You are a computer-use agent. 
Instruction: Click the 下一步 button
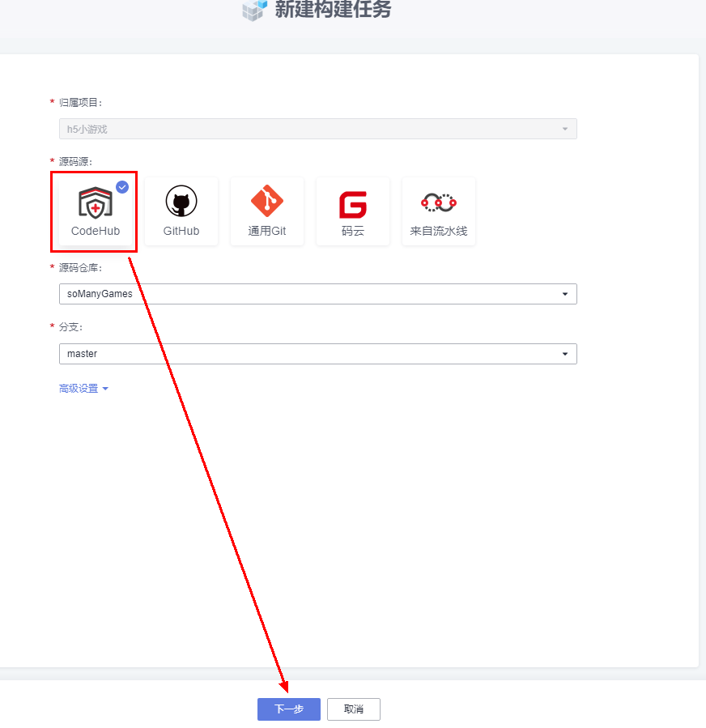pyautogui.click(x=289, y=709)
